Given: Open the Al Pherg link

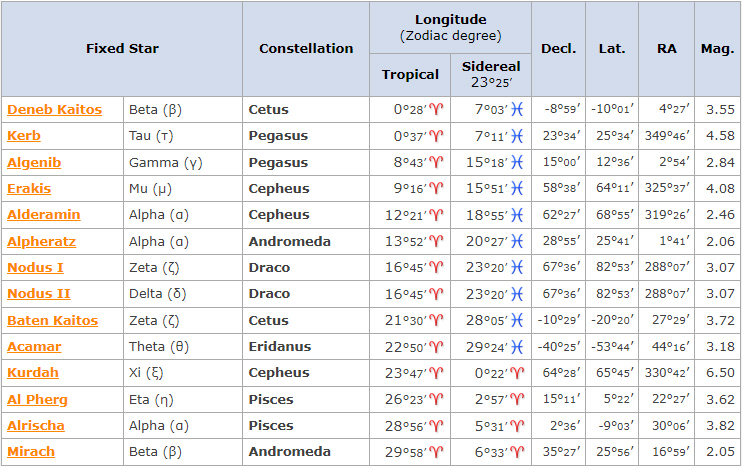Looking at the screenshot, I should coord(36,399).
